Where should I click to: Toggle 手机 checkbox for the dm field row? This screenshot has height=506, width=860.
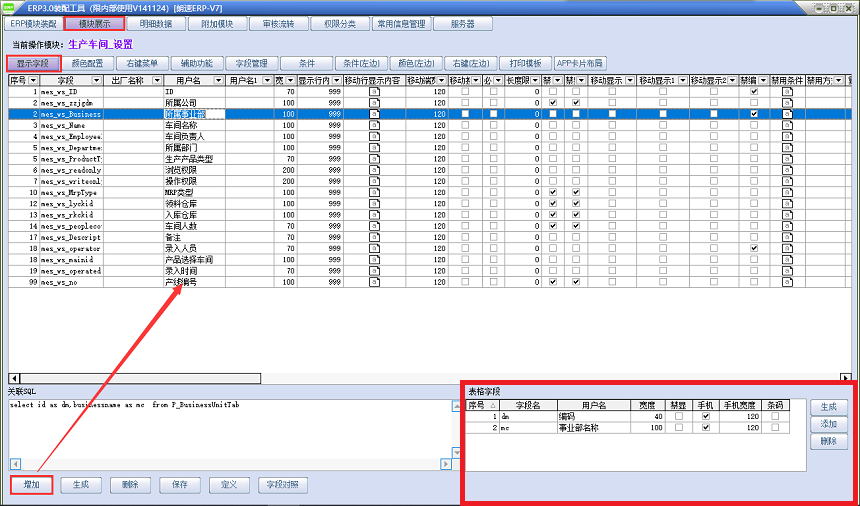(x=706, y=417)
